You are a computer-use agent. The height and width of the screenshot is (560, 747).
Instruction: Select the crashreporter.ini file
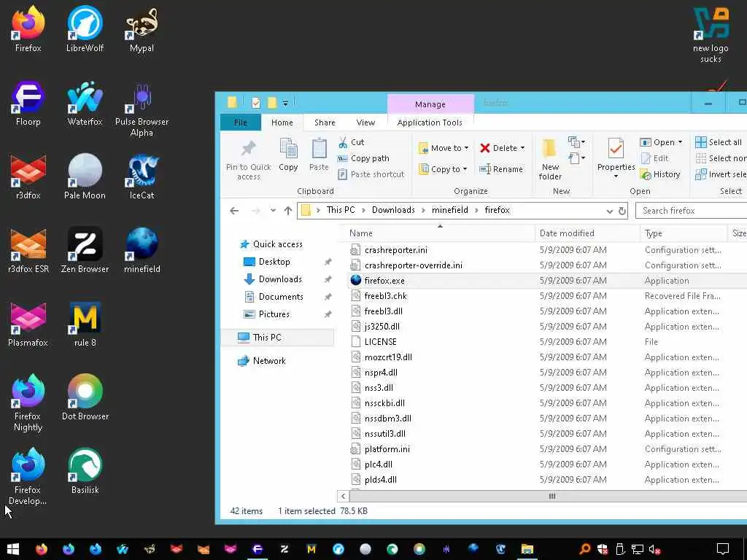[395, 250]
